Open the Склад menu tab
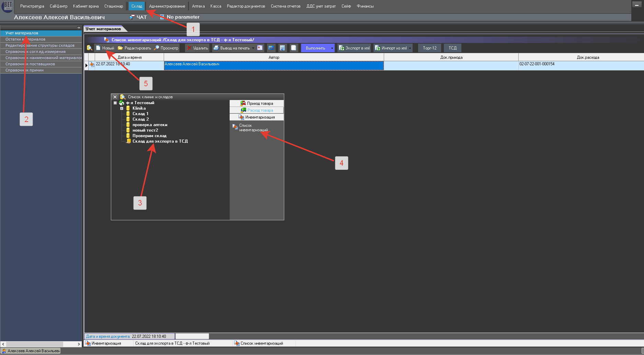The width and height of the screenshot is (644, 355). click(x=137, y=6)
